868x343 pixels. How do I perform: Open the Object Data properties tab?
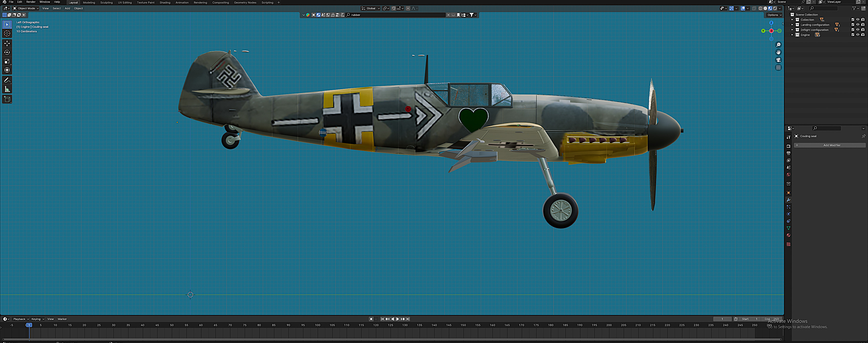(789, 228)
